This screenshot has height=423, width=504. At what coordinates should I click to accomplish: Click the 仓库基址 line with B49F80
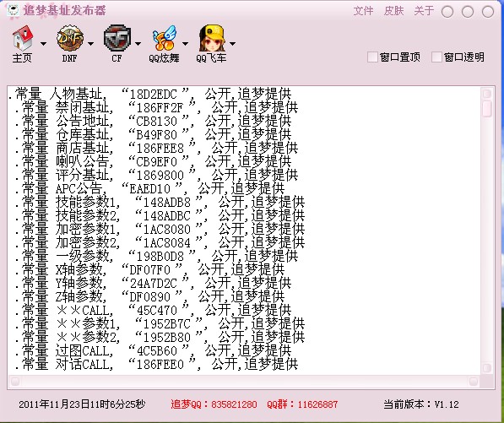click(x=153, y=135)
